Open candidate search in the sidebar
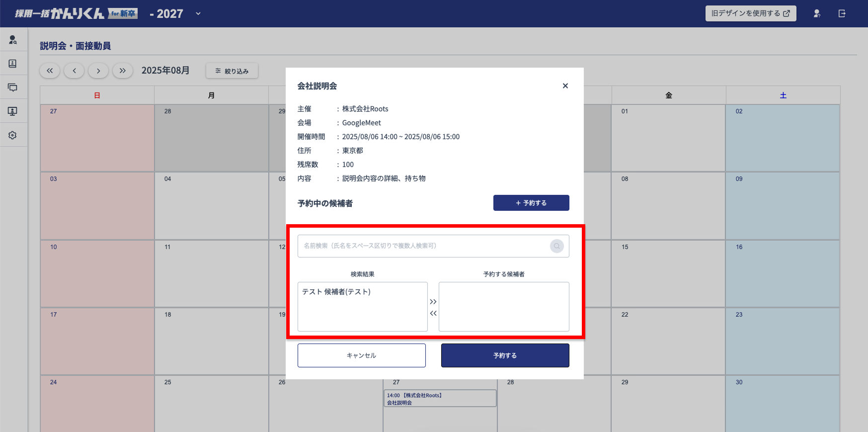The height and width of the screenshot is (432, 868). click(x=13, y=40)
